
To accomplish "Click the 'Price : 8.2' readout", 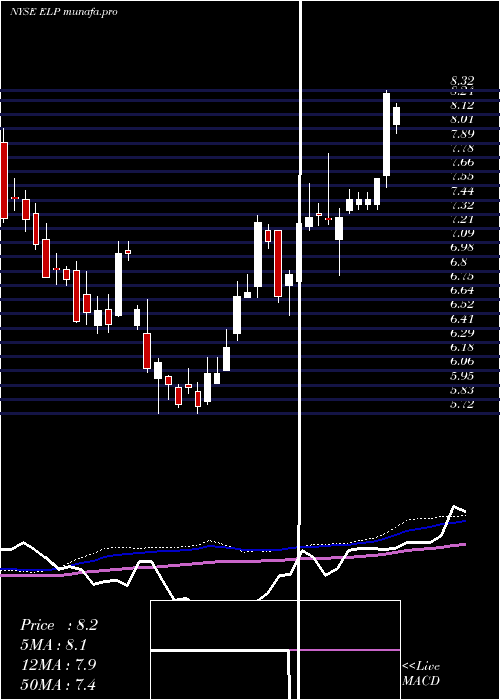I will 59,625.
